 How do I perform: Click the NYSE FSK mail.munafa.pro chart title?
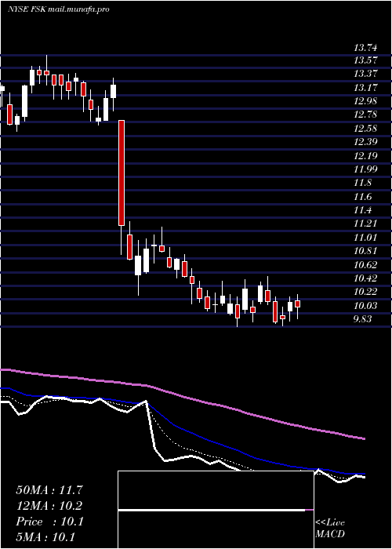pyautogui.click(x=59, y=9)
